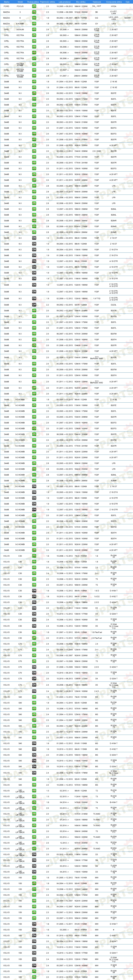
Task: Select the 2.0 FlexiFuel cell in the C30 row
Action: pyautogui.click(x=97, y=638)
